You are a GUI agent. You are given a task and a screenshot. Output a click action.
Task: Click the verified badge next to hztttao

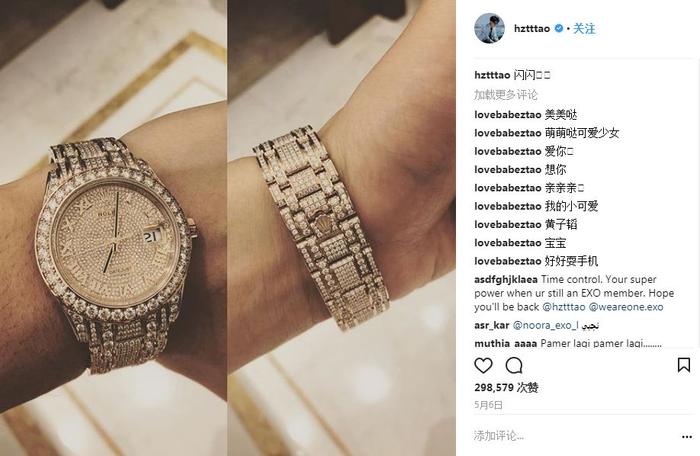558,28
